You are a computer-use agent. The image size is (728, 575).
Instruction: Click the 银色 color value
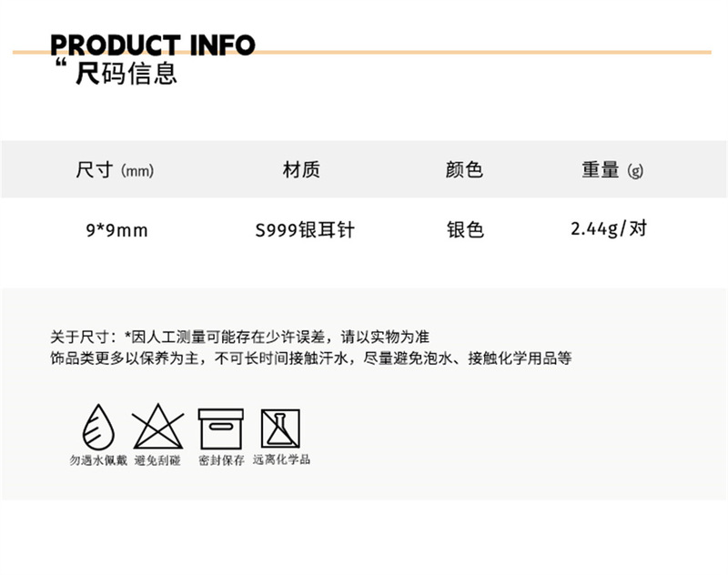pyautogui.click(x=464, y=230)
